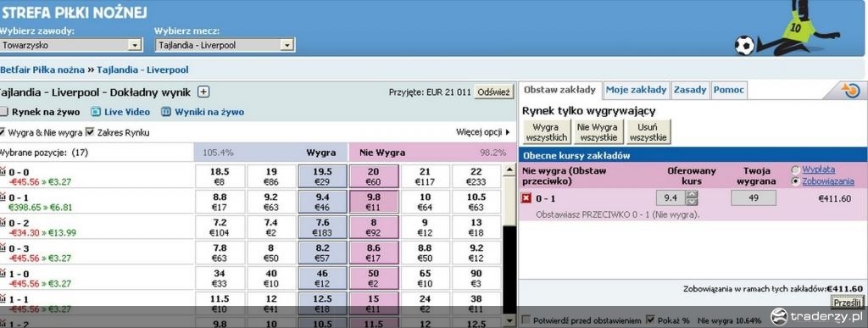This screenshot has width=868, height=328.
Task: Click odds 13 cell for 0 - 2
Action: coord(476,227)
